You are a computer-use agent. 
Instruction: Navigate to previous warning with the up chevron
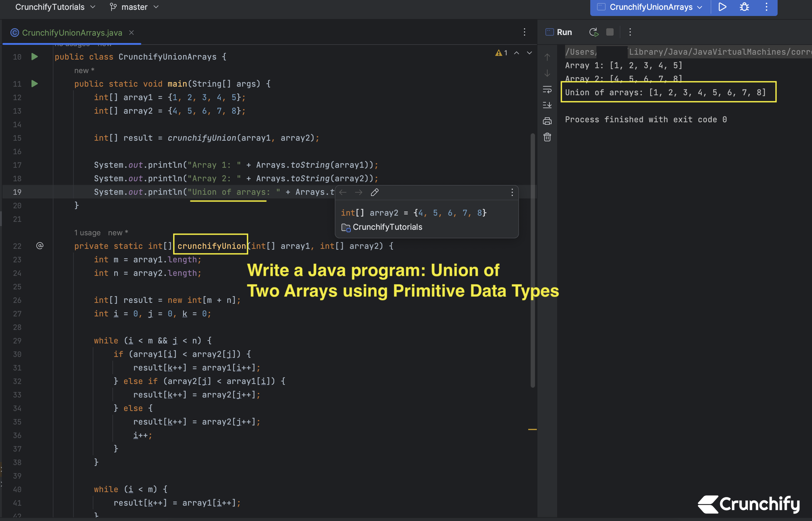coord(517,53)
